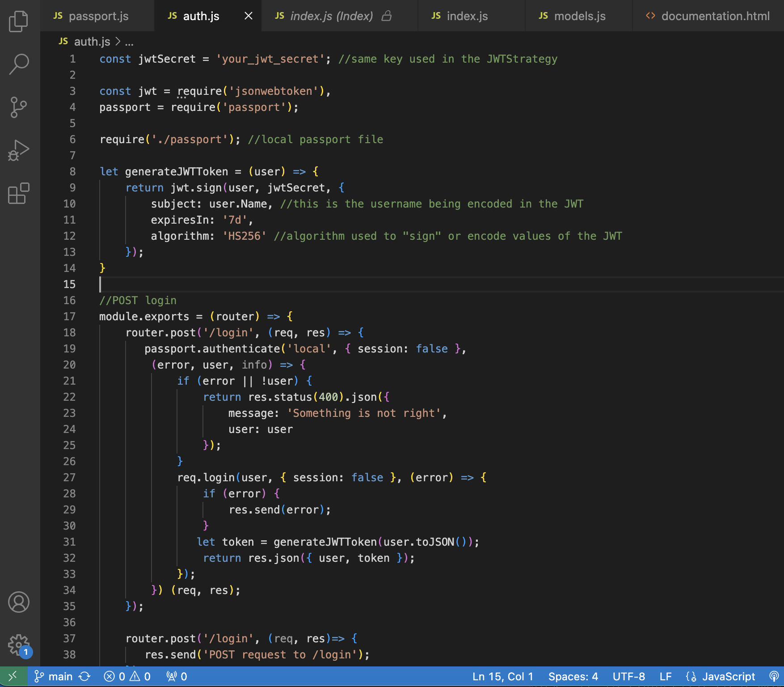The height and width of the screenshot is (687, 784).
Task: Open the Extensions view
Action: [19, 193]
